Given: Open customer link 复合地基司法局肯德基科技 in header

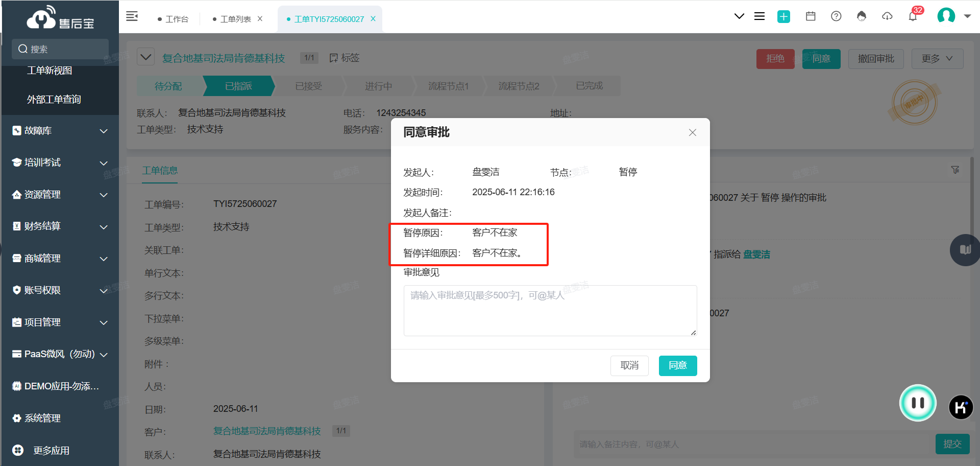Looking at the screenshot, I should (224, 58).
